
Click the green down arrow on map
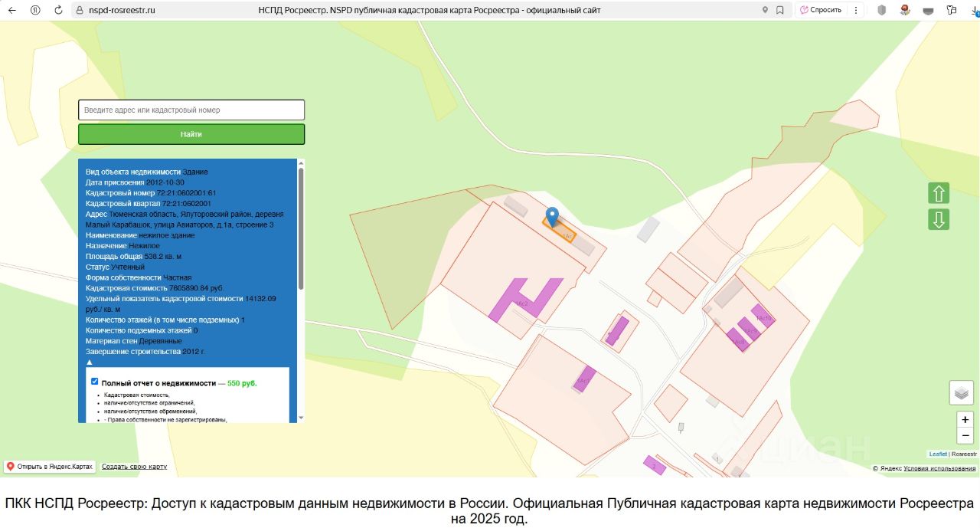coord(939,219)
